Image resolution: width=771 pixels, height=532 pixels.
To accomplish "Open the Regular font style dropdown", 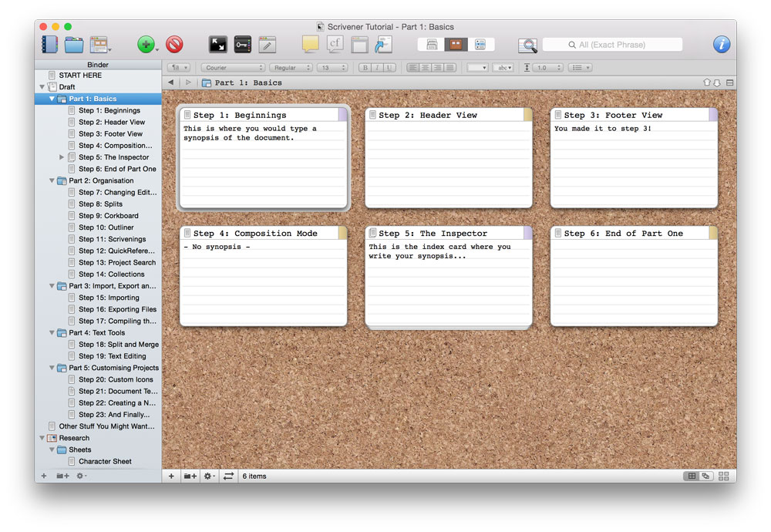I will pos(292,67).
